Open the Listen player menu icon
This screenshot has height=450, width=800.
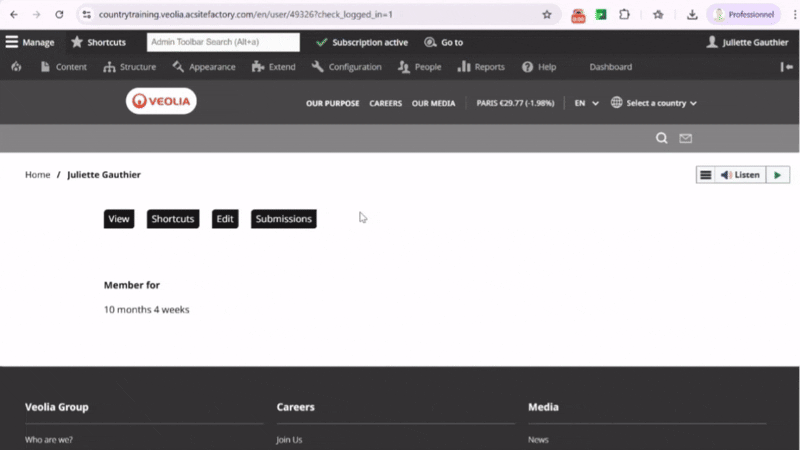point(706,175)
